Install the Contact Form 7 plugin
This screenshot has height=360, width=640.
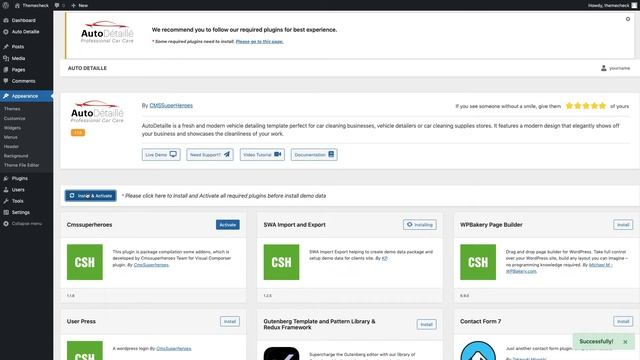(x=623, y=322)
